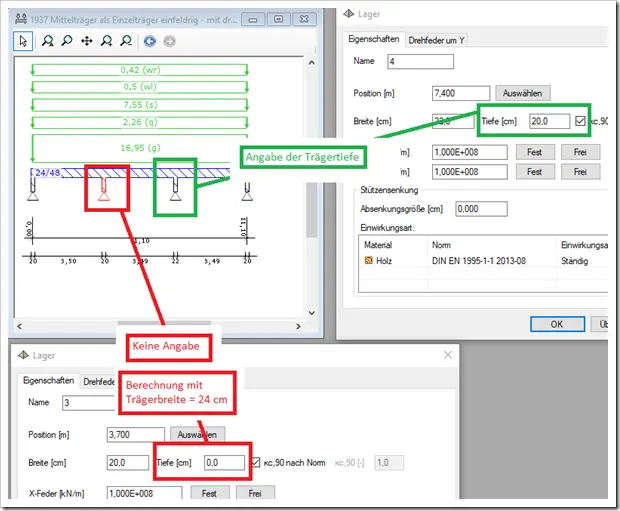Click the disabled kc,90 value field
Screen dimensions: 620x511
pyautogui.click(x=389, y=463)
